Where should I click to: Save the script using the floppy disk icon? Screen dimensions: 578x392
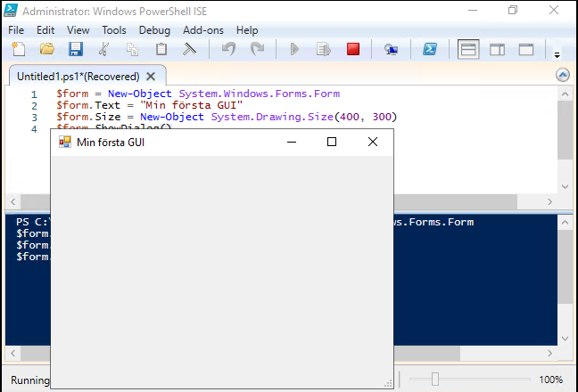click(x=75, y=50)
